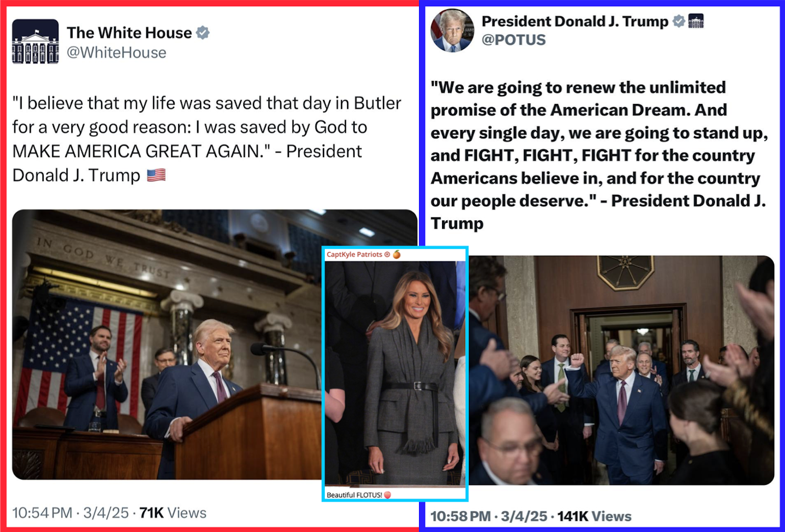This screenshot has height=532, width=785.
Task: Click the American flag emoji in tweet
Action: (156, 175)
